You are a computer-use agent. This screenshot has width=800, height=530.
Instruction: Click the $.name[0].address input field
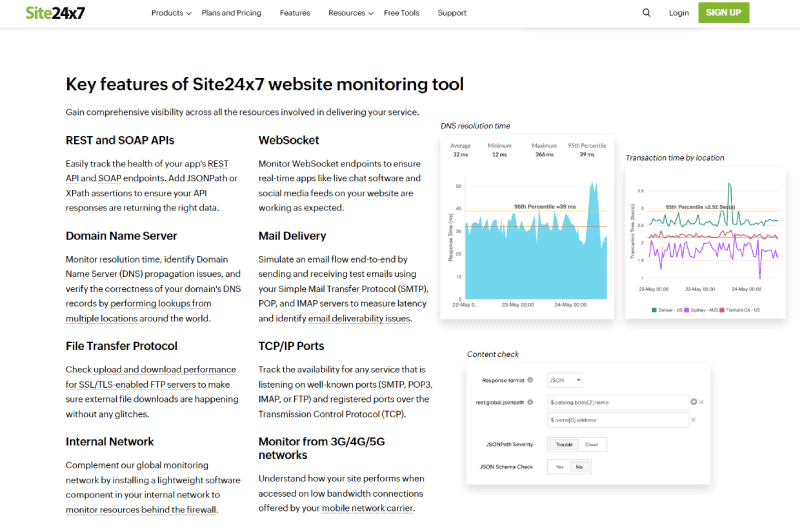pos(618,420)
